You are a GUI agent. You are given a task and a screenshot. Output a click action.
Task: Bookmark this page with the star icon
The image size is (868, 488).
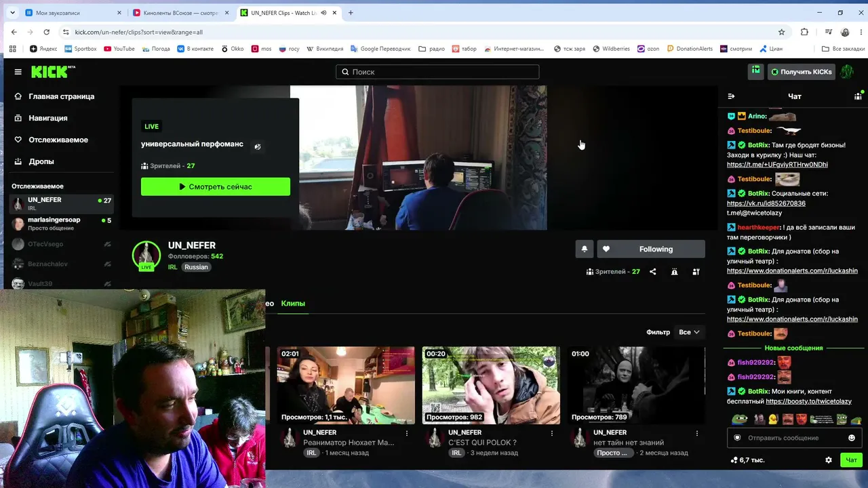[781, 32]
